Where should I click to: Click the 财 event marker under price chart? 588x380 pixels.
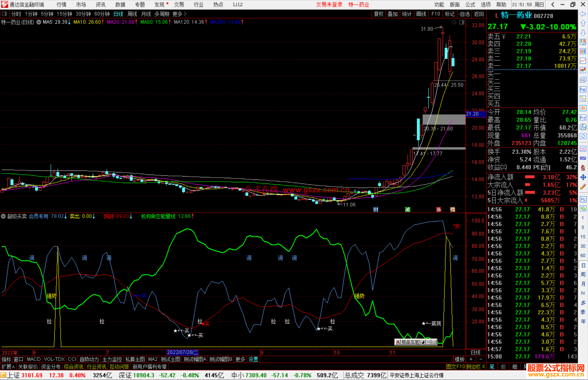pyautogui.click(x=376, y=209)
